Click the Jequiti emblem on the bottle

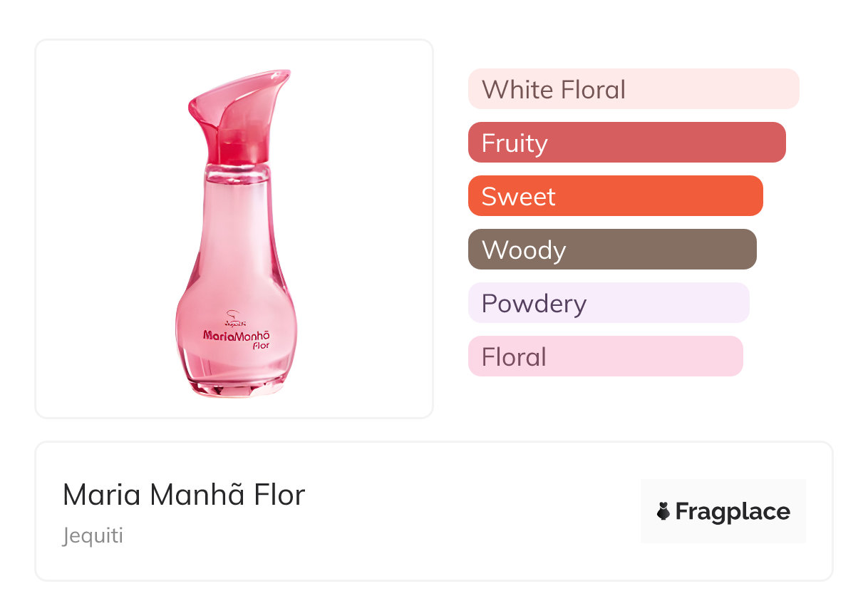pyautogui.click(x=235, y=317)
